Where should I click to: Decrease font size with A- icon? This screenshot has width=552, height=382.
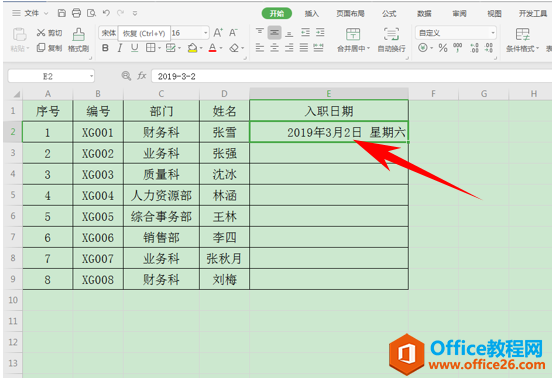233,33
